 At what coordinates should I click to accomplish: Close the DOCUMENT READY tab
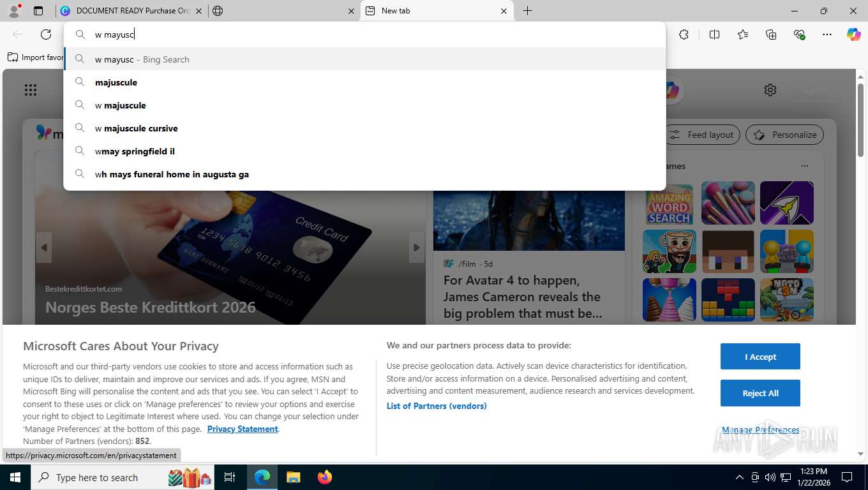coord(198,11)
